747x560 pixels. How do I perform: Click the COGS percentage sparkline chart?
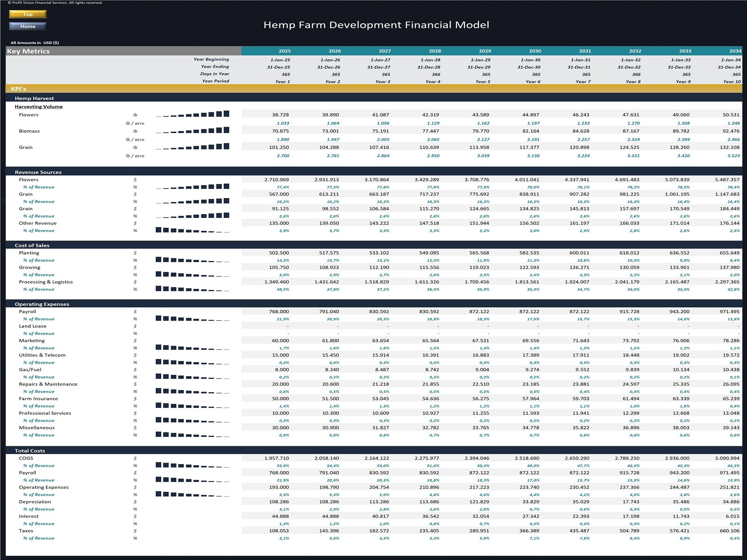click(192, 465)
